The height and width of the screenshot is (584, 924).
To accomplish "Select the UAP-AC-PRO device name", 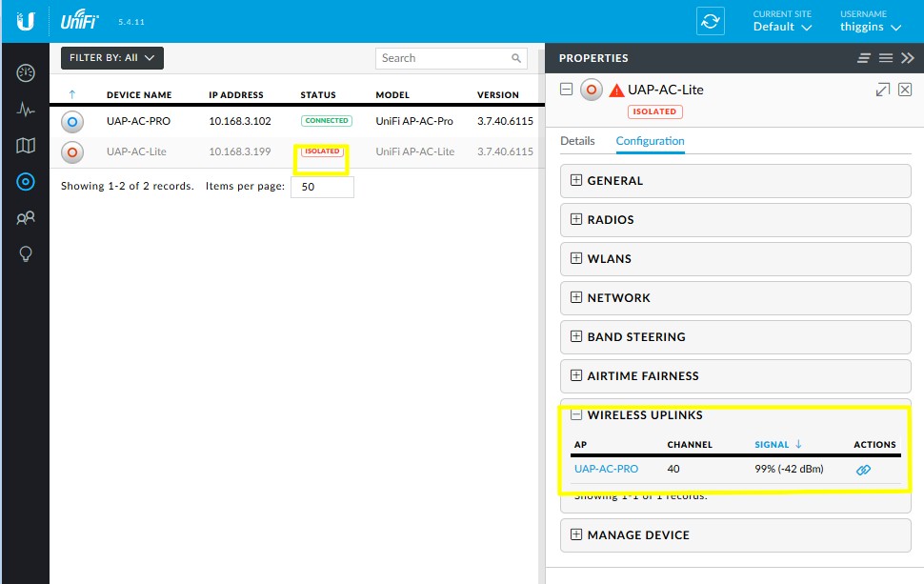I will click(138, 121).
